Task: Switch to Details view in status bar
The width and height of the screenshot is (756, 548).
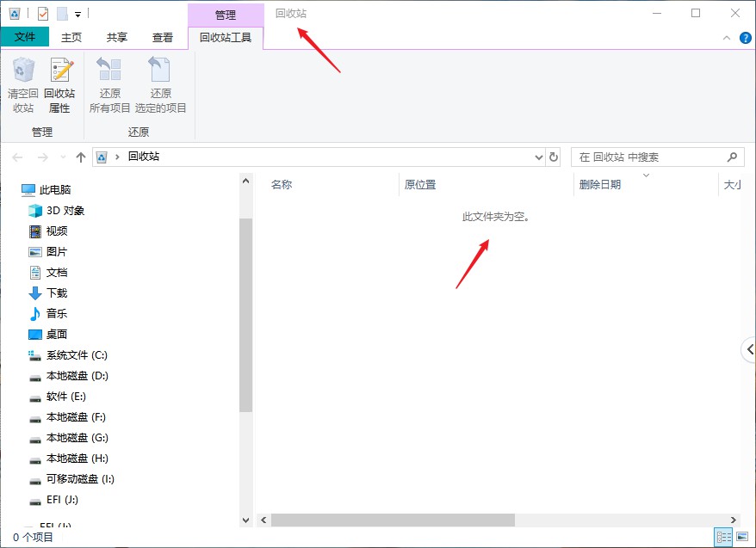Action: point(723,537)
